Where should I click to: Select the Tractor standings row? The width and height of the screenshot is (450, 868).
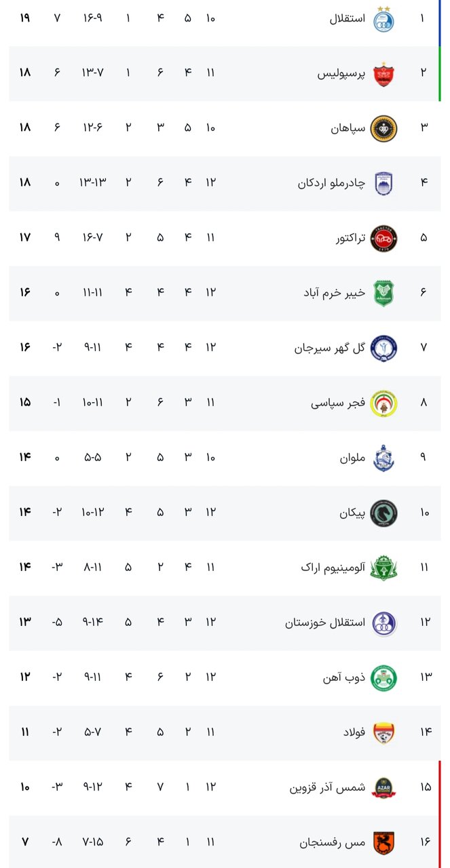pyautogui.click(x=224, y=237)
